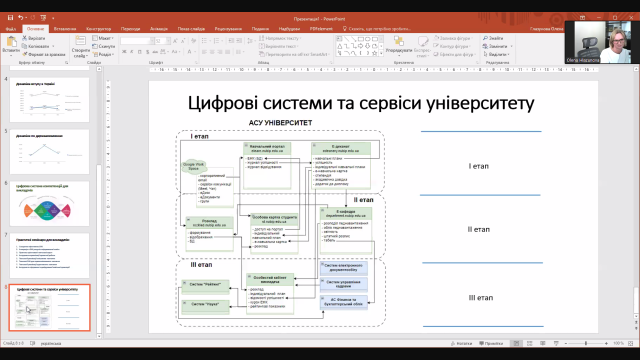The image size is (640, 360).
Task: Open Напрямок тексту dropdown
Action: tap(281, 38)
